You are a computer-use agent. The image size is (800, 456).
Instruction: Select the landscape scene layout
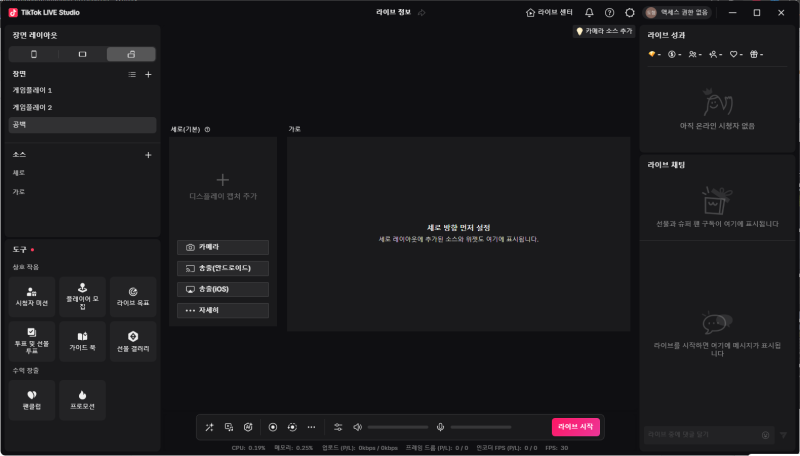point(82,54)
